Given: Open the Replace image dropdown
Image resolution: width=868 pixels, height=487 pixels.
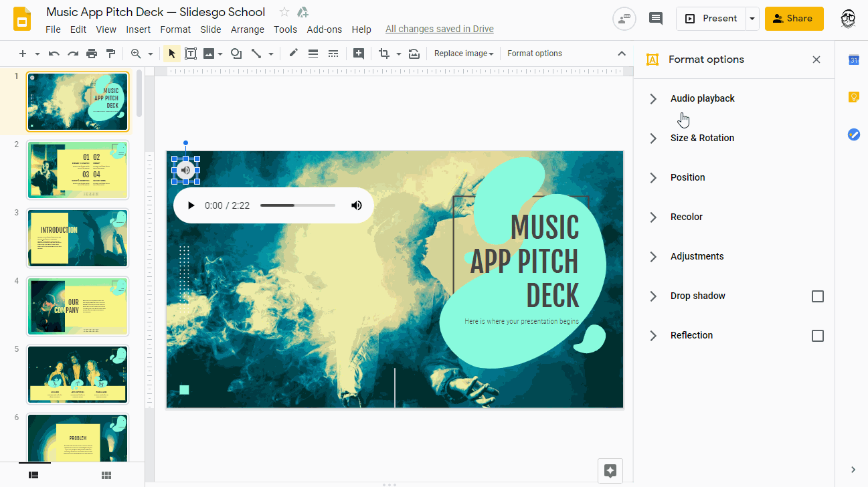Looking at the screenshot, I should (463, 53).
